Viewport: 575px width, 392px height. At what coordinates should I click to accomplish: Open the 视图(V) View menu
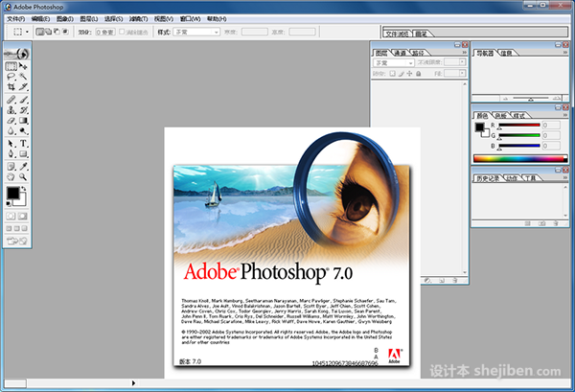coord(164,19)
